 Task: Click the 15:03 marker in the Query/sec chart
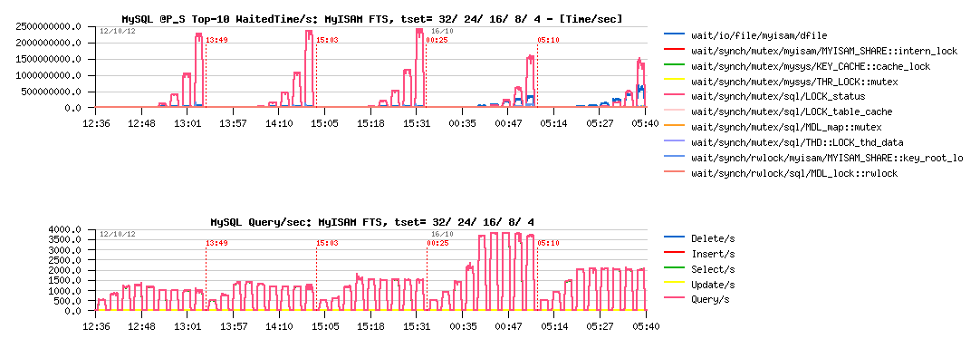coord(327,243)
